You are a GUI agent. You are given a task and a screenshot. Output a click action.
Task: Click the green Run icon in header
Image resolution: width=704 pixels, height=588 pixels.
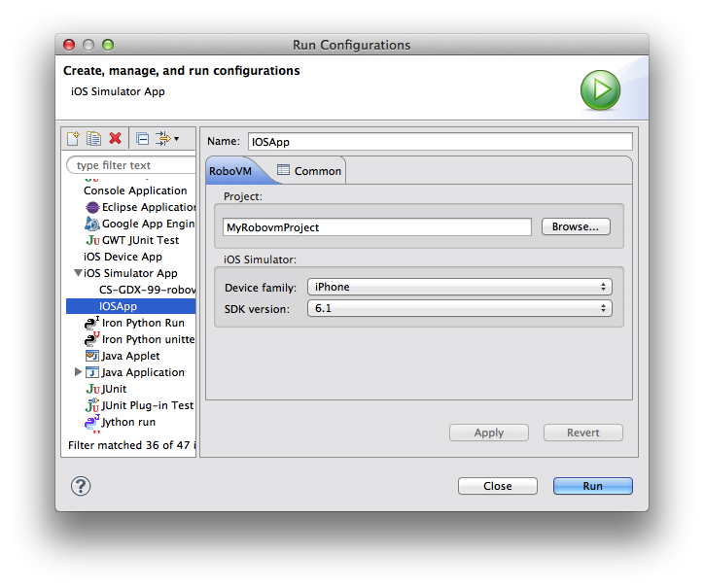coord(600,90)
